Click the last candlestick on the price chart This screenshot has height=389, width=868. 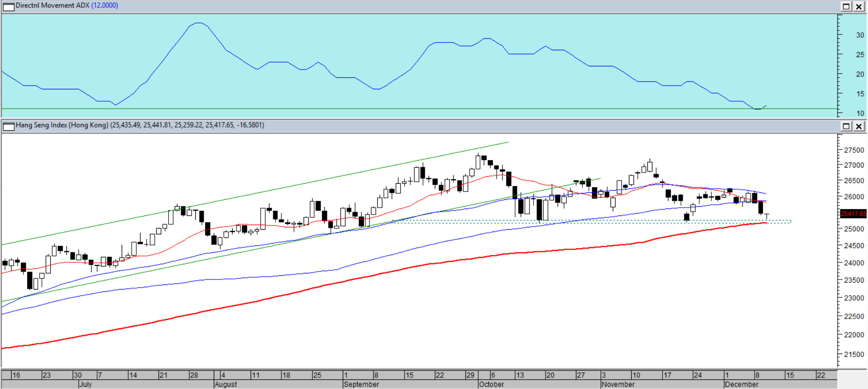pyautogui.click(x=767, y=215)
